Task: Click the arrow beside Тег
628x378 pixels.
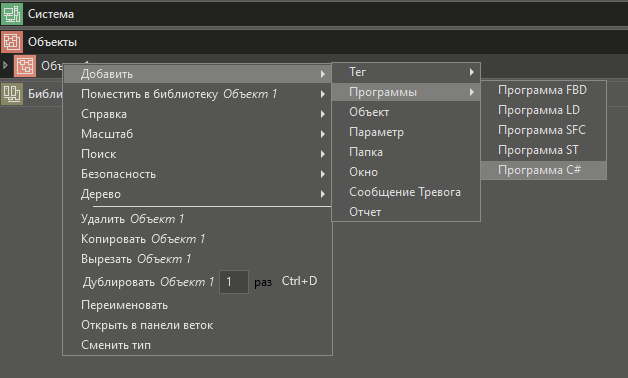Action: tap(472, 72)
